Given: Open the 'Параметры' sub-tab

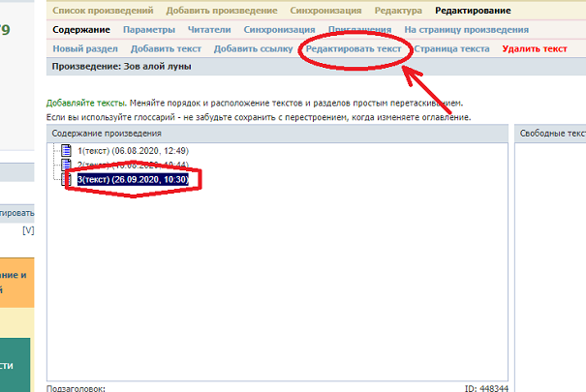Looking at the screenshot, I should coord(148,30).
